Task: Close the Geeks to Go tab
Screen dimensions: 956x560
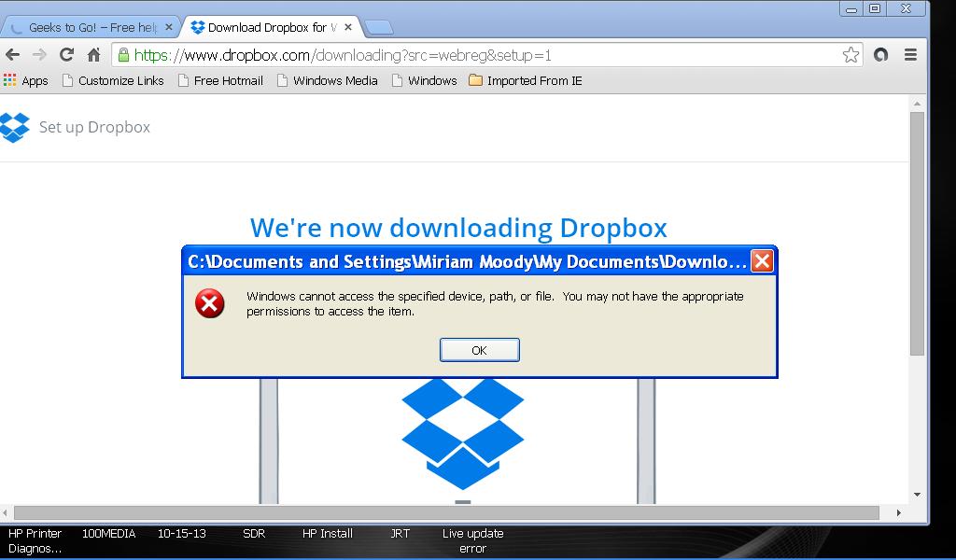Action: tap(169, 27)
